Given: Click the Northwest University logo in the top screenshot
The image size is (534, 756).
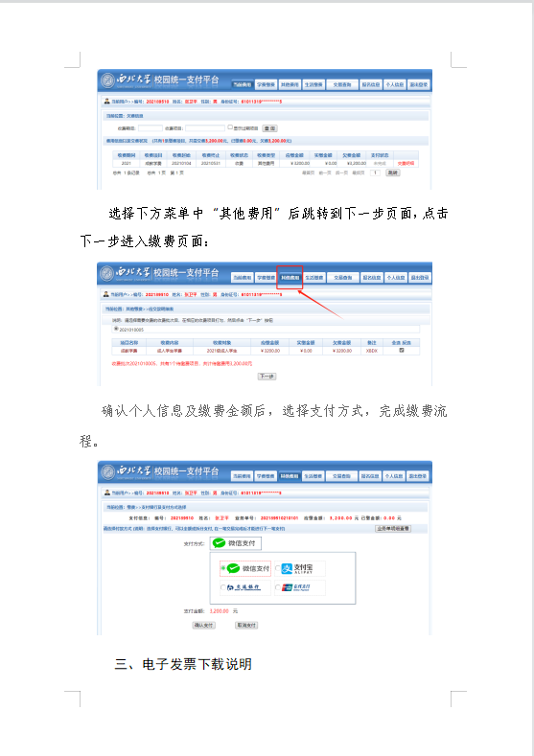Looking at the screenshot, I should [107, 80].
